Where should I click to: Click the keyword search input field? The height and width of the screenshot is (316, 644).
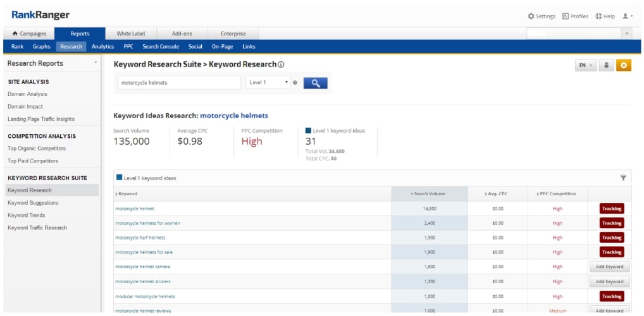click(179, 83)
